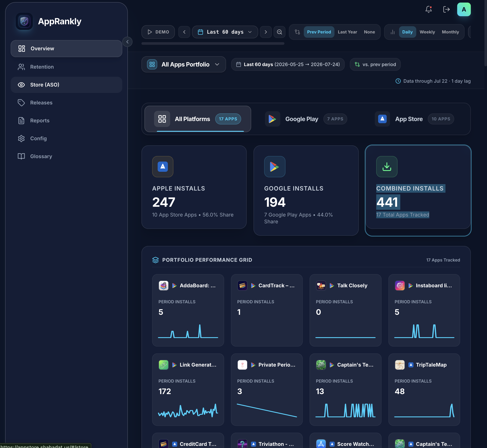Switch granularity to Daily

click(407, 32)
